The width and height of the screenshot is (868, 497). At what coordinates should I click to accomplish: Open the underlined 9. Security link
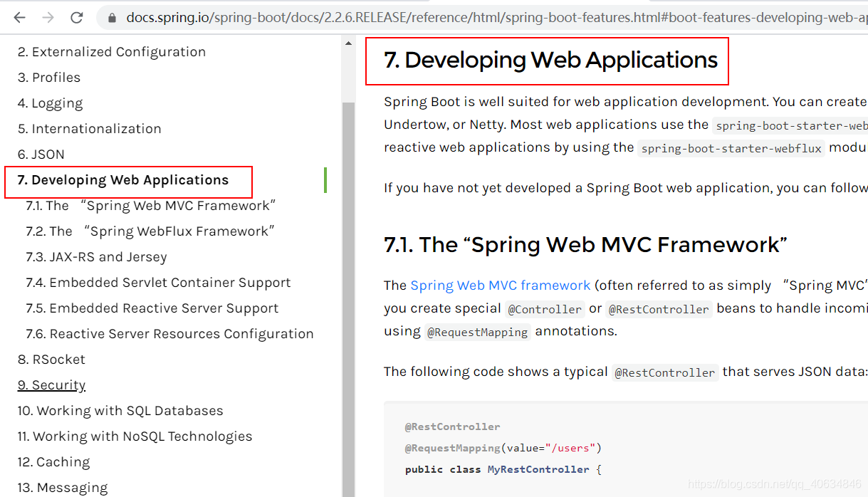click(x=51, y=385)
